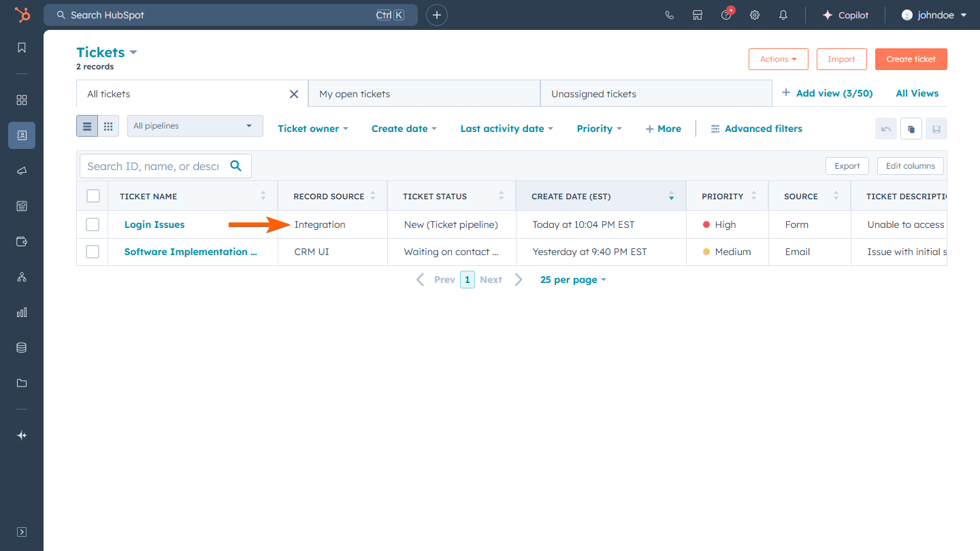Click the ticket search input field
Image resolution: width=980 pixels, height=551 pixels.
coord(153,166)
